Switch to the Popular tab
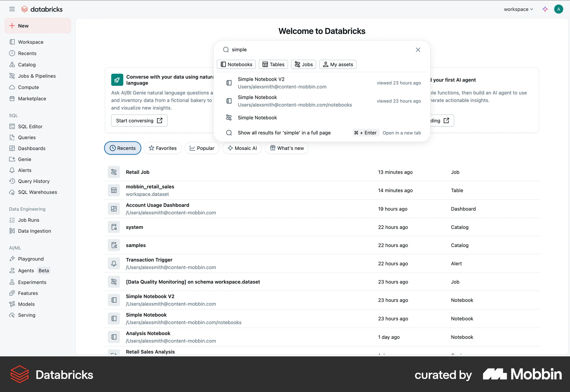Screen dimensions: 570x392 [202, 148]
